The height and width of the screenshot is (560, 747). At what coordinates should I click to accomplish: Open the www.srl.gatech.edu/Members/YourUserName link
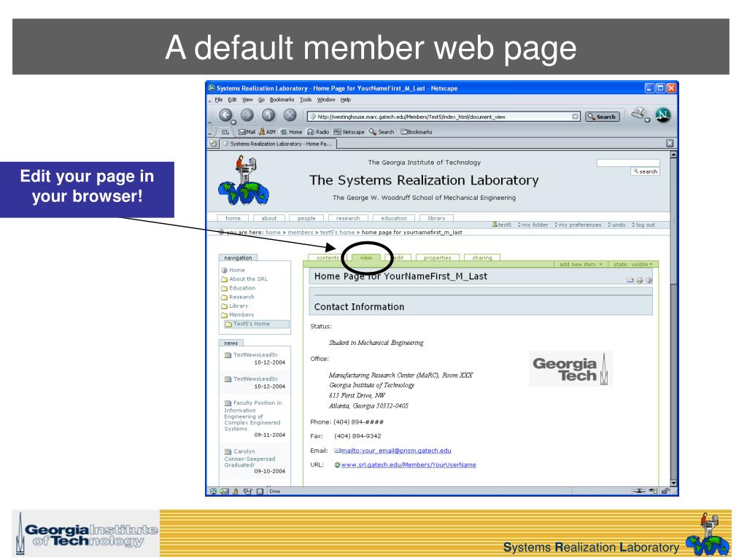pos(409,464)
